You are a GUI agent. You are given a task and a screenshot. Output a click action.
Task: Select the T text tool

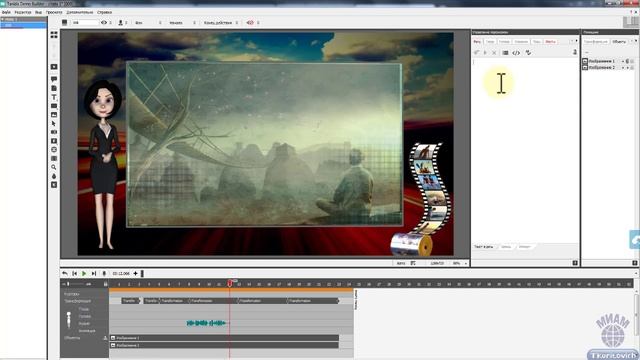point(54,97)
